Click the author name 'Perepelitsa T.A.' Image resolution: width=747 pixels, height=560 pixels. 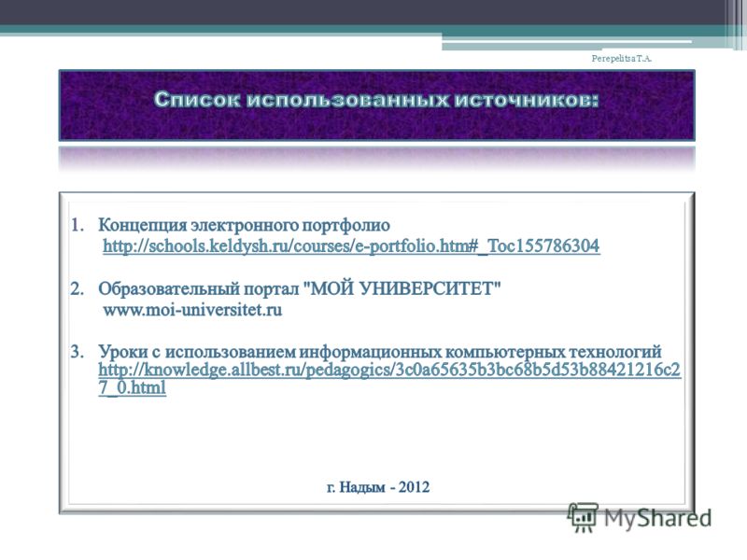click(621, 59)
